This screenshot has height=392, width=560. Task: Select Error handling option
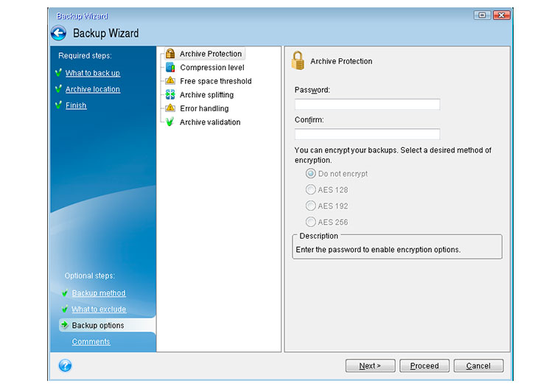point(204,108)
